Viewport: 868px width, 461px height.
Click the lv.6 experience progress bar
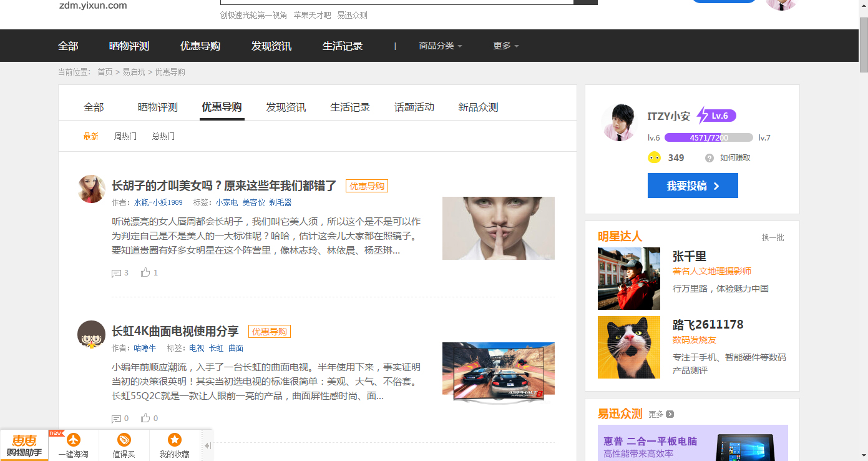(709, 137)
